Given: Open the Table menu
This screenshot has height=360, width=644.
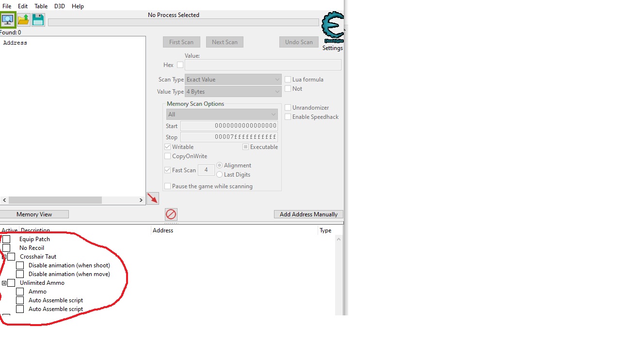Looking at the screenshot, I should click(x=41, y=6).
